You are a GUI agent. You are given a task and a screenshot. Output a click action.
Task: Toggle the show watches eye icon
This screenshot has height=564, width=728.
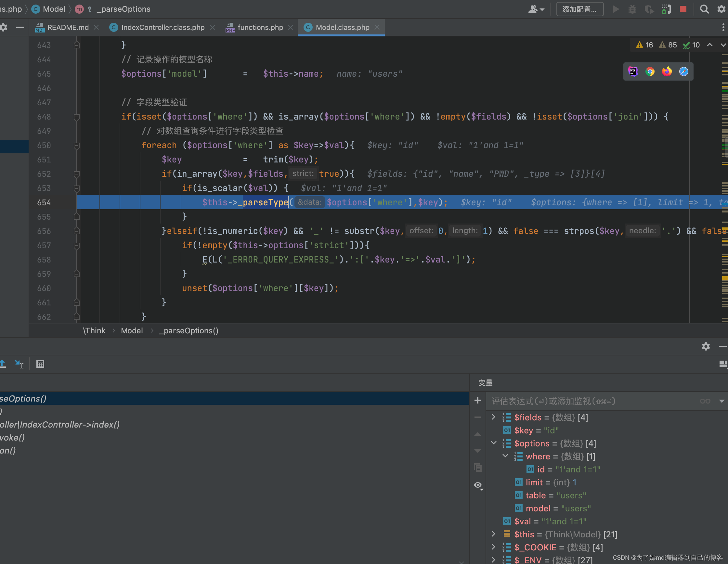pos(478,485)
